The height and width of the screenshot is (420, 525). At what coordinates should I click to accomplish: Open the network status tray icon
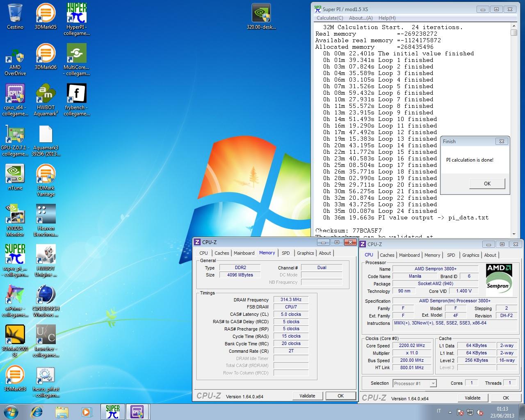470,412
